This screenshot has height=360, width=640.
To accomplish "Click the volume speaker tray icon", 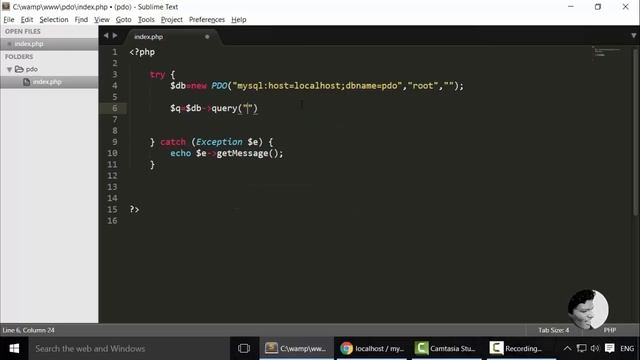I will tap(595, 348).
